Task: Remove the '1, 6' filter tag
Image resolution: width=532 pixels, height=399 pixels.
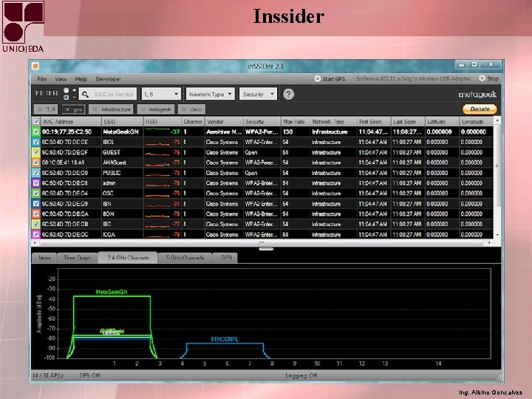Action: 40,109
